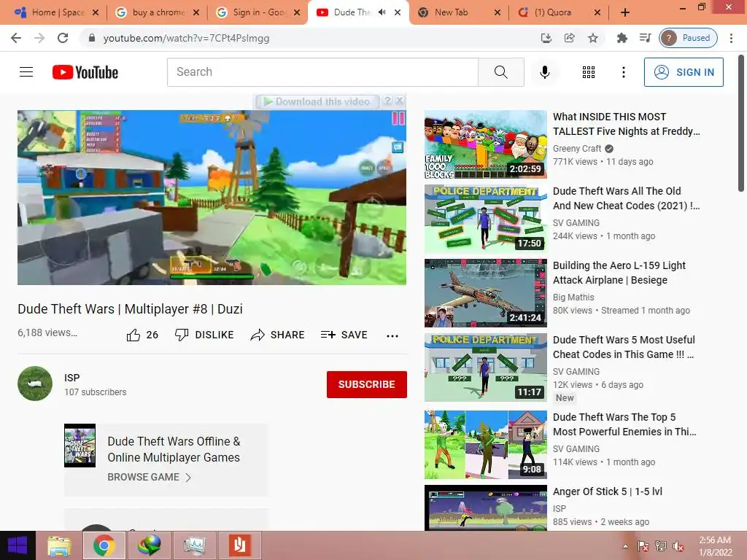This screenshot has width=747, height=560.
Task: Click Greeny Craft channel name
Action: pyautogui.click(x=577, y=149)
